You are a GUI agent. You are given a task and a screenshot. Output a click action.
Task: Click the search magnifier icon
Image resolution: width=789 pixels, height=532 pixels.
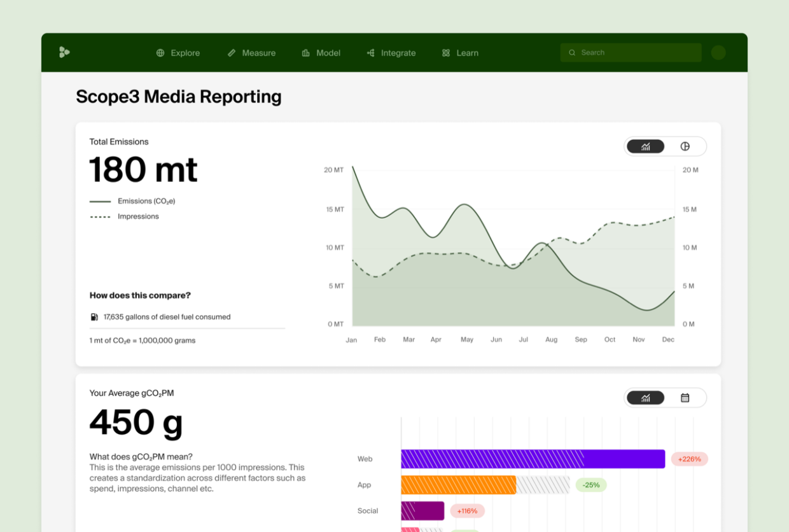coord(572,52)
